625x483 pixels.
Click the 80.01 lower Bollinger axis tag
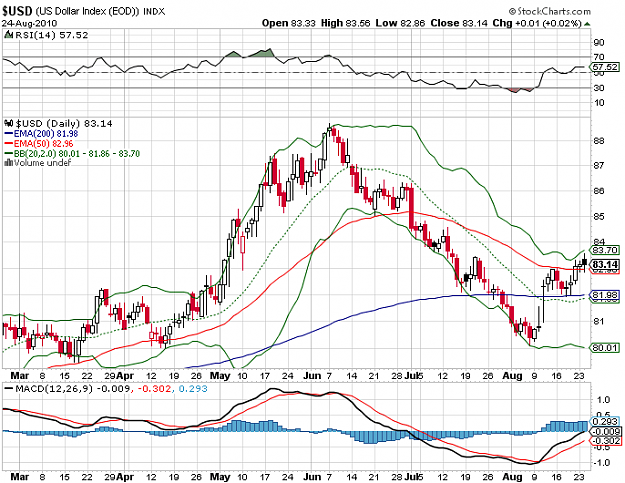point(605,348)
